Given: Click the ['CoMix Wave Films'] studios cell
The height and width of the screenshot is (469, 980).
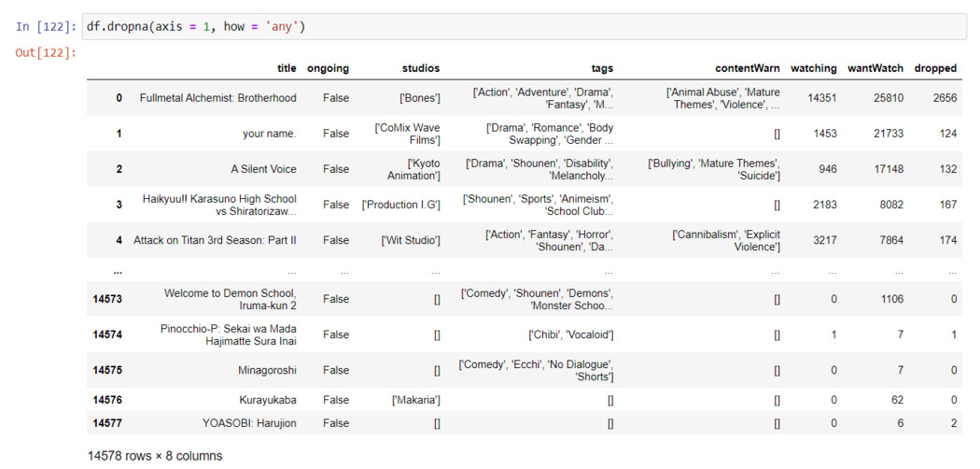Looking at the screenshot, I should tap(408, 134).
